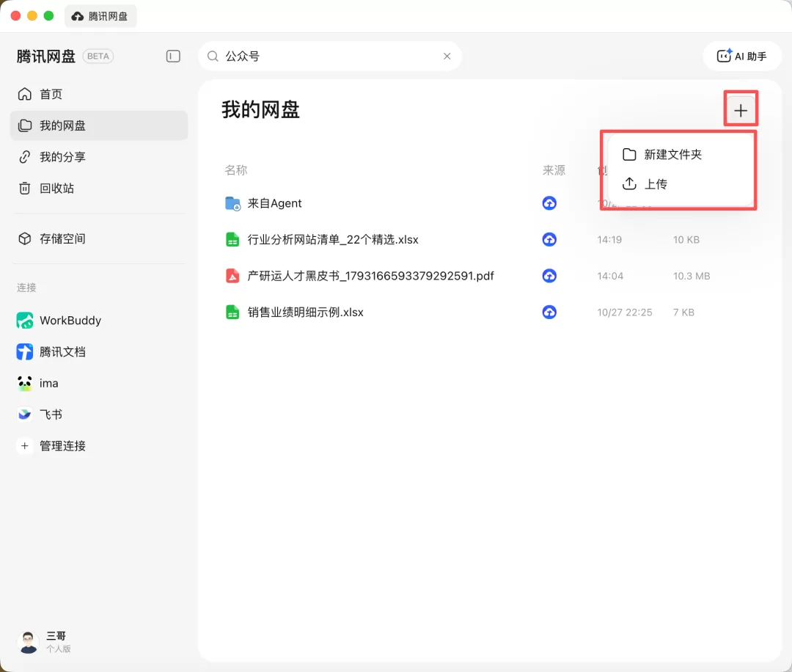Image resolution: width=792 pixels, height=672 pixels.
Task: Click the 首页 home icon
Action: pyautogui.click(x=25, y=94)
